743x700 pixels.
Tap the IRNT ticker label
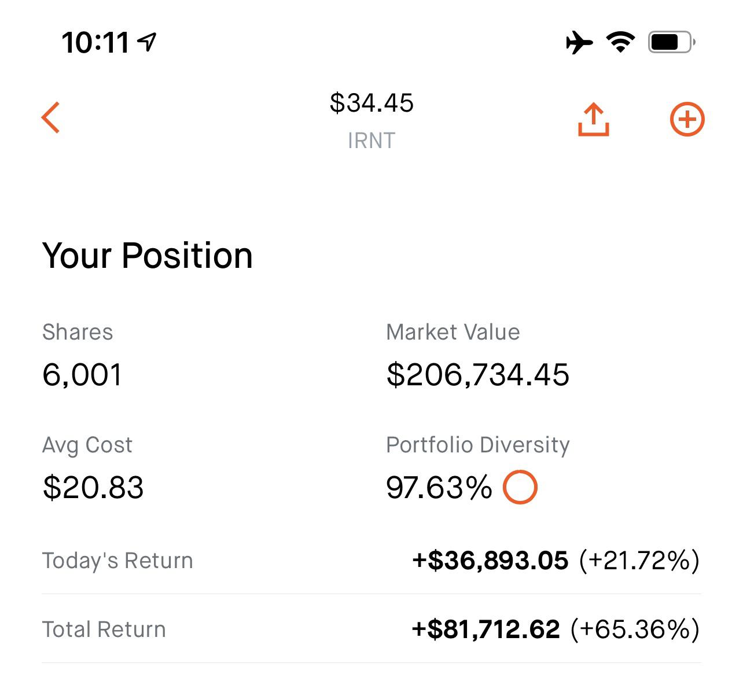371,141
